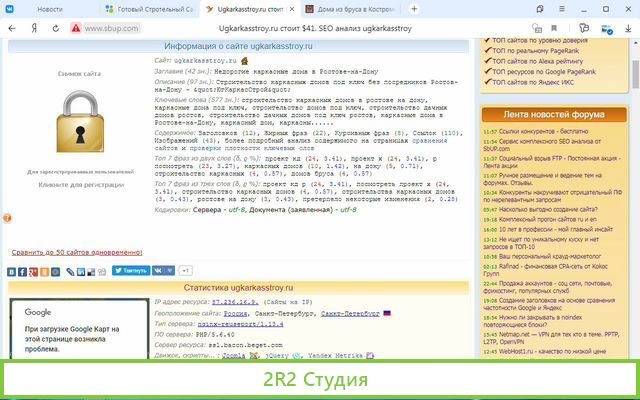Viewport: 640px width, 400px height.
Task: Reload the page with the refresh icon
Action: [x=56, y=28]
